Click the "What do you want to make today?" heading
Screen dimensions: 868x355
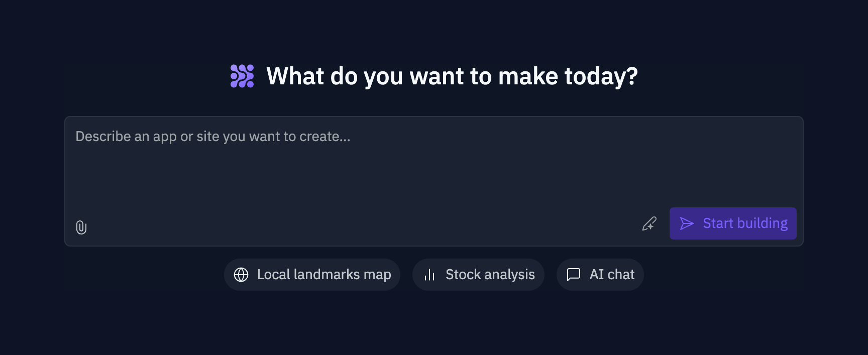(452, 76)
